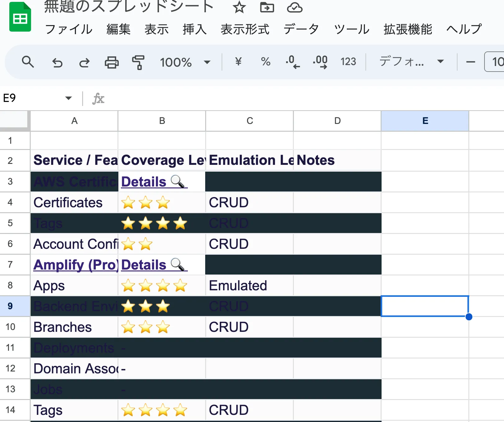Select the CRUD cell in Certificates row
The image size is (504, 422).
[x=250, y=202]
